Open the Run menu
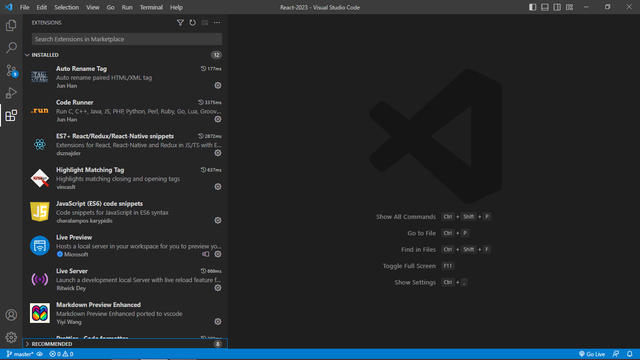This screenshot has height=360, width=640. pos(127,7)
